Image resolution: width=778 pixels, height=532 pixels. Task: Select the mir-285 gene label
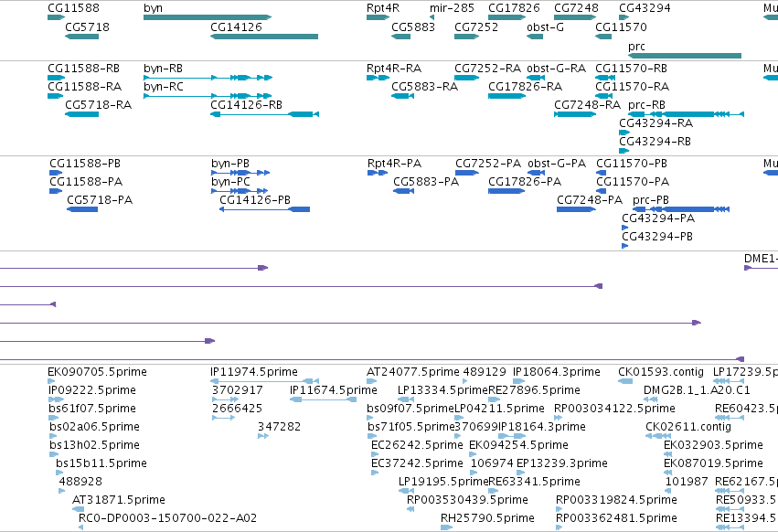452,8
